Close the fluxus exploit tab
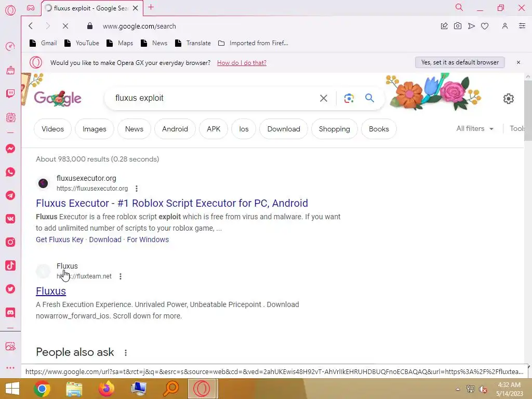532x399 pixels. point(136,8)
